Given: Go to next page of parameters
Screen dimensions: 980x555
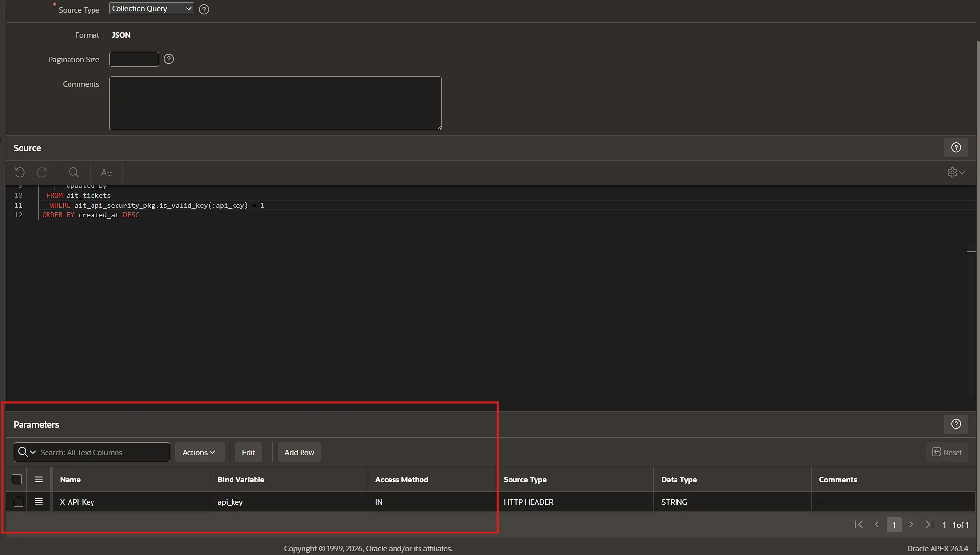Looking at the screenshot, I should tap(911, 525).
